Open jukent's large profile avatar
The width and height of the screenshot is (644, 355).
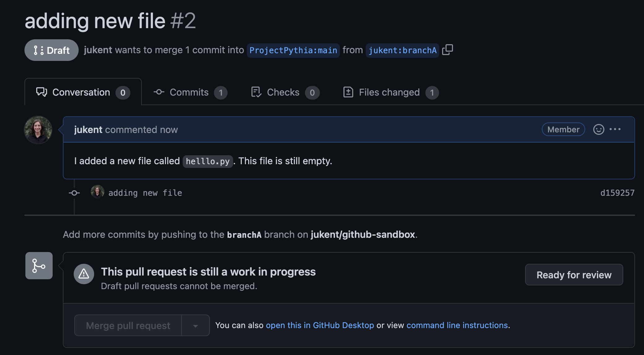click(x=38, y=130)
